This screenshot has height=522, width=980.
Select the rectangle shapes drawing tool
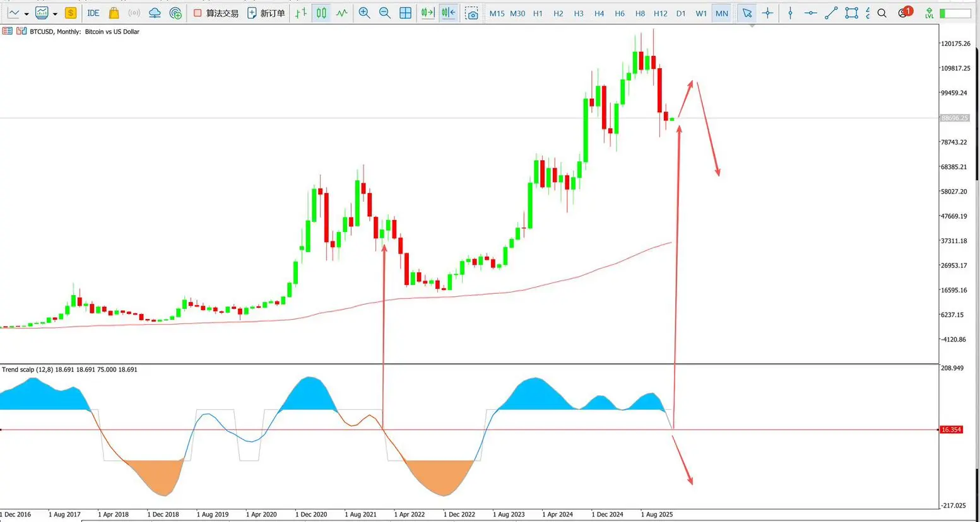[851, 13]
